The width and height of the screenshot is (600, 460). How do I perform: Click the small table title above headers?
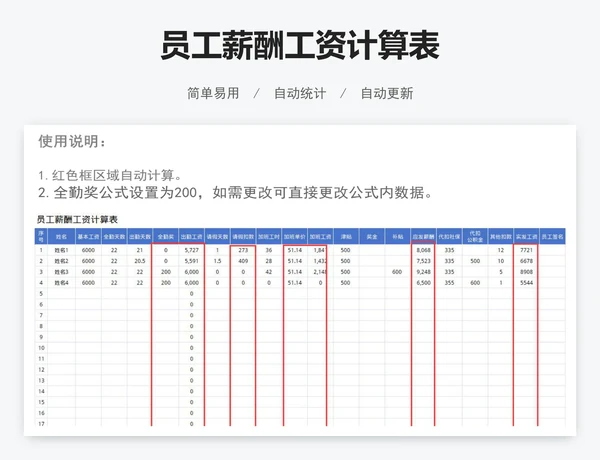pos(77,220)
